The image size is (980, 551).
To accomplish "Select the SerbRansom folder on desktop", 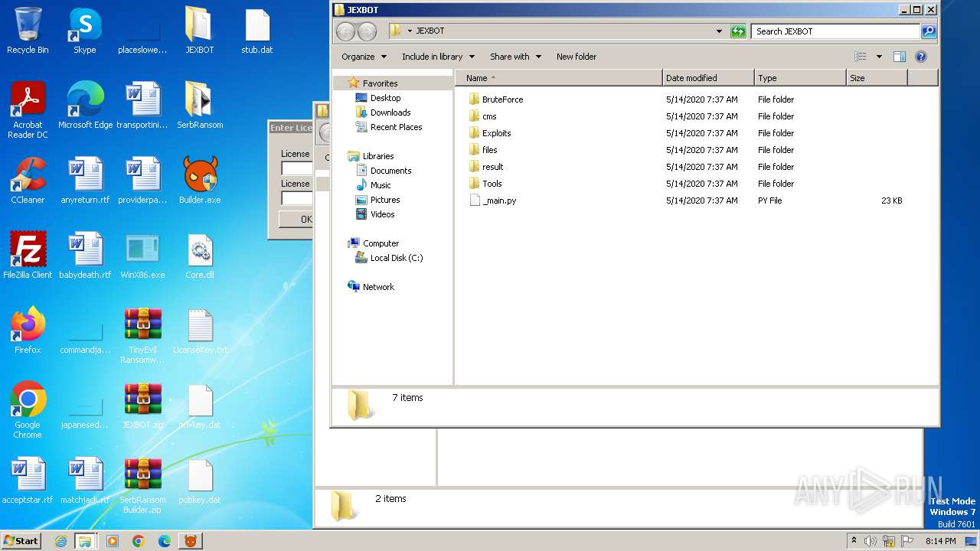I will pos(199,106).
